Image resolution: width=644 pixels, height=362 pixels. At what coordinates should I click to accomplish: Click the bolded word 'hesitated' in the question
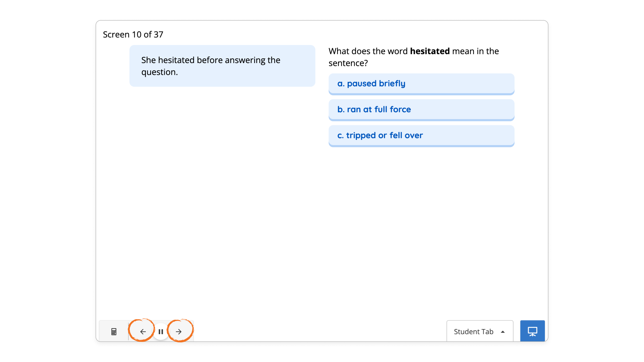(x=429, y=51)
